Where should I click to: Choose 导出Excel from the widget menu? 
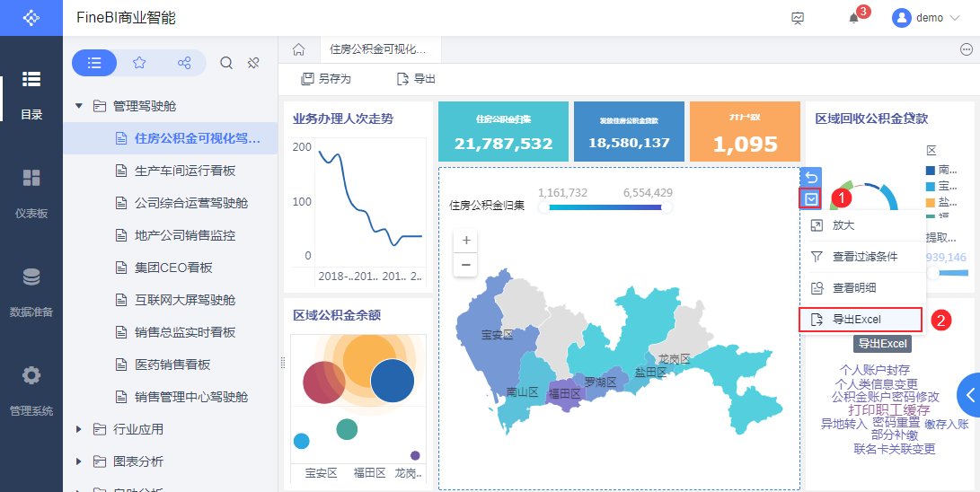click(x=861, y=319)
